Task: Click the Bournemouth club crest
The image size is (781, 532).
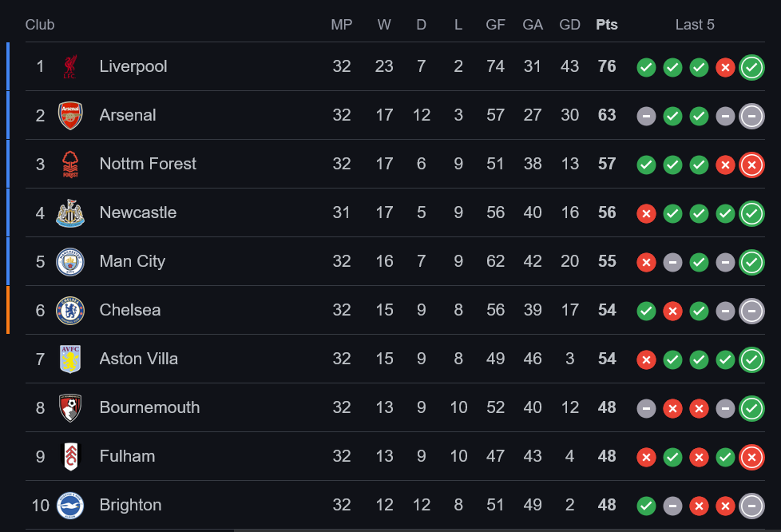Action: coord(70,408)
